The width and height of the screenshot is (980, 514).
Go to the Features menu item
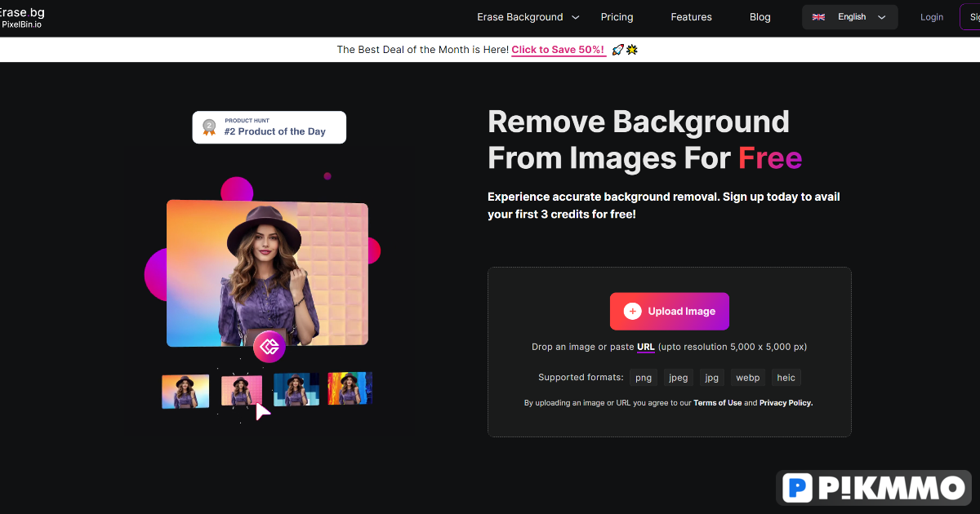pos(691,17)
